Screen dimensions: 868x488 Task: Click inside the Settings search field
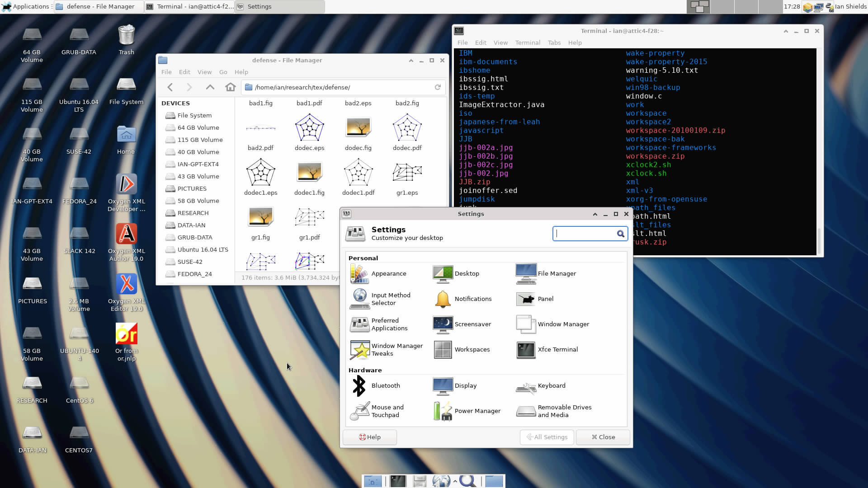(585, 234)
